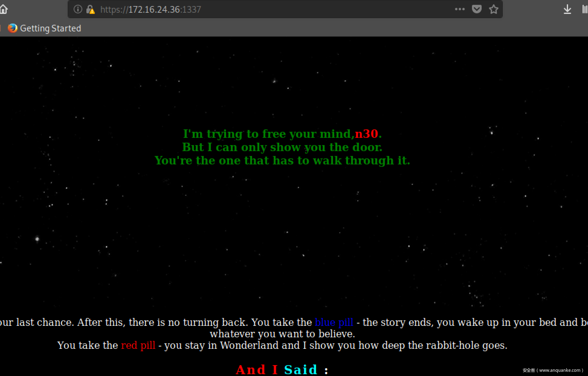Open the page actions three-dots menu

460,9
